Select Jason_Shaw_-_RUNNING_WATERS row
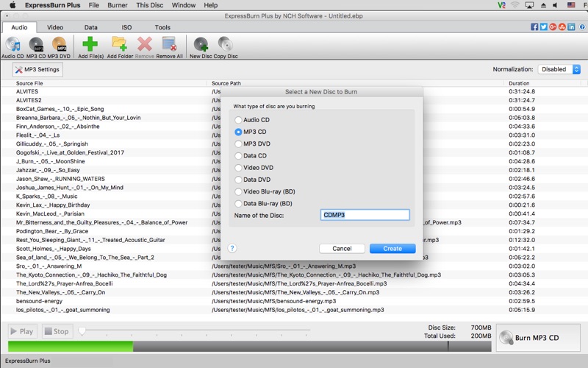 tap(294, 179)
